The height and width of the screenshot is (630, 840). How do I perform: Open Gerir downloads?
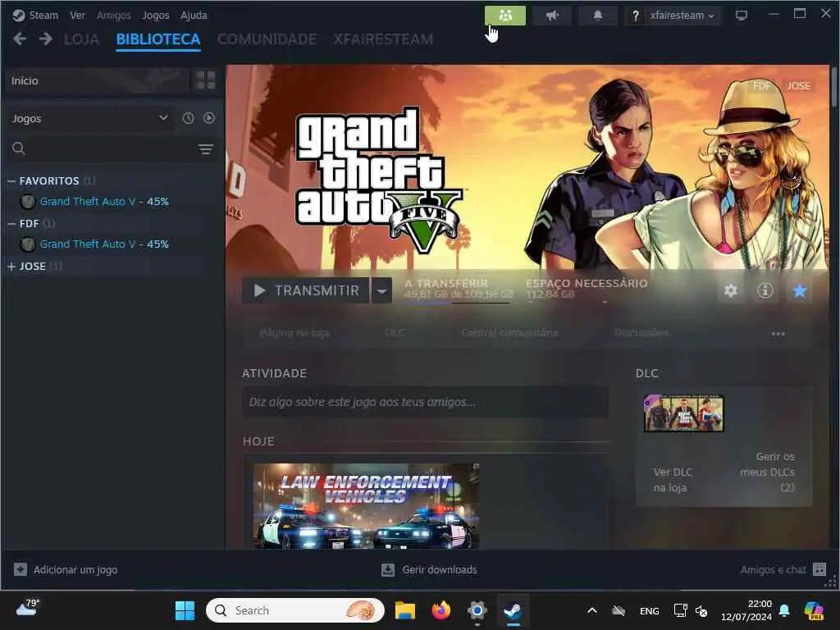click(x=429, y=569)
